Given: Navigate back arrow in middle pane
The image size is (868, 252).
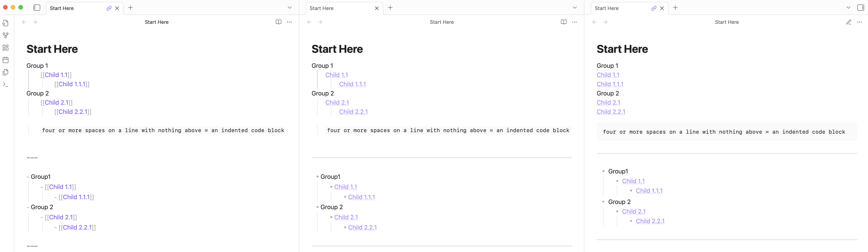Looking at the screenshot, I should 309,22.
